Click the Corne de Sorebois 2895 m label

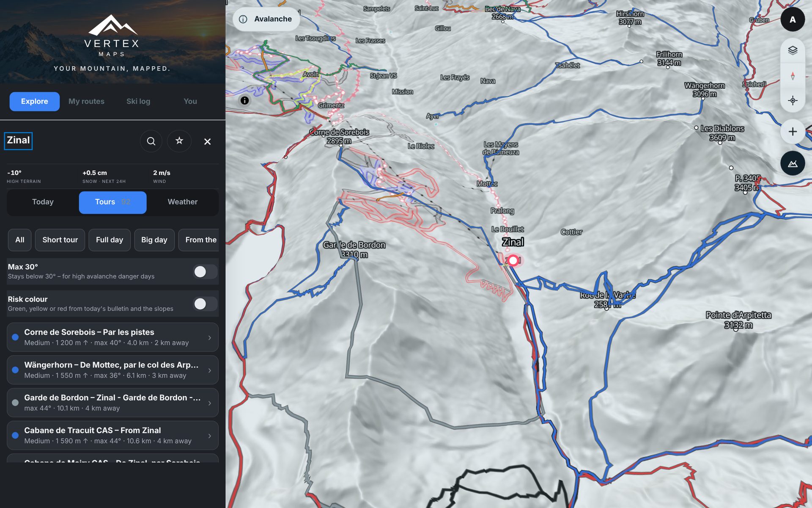(339, 136)
